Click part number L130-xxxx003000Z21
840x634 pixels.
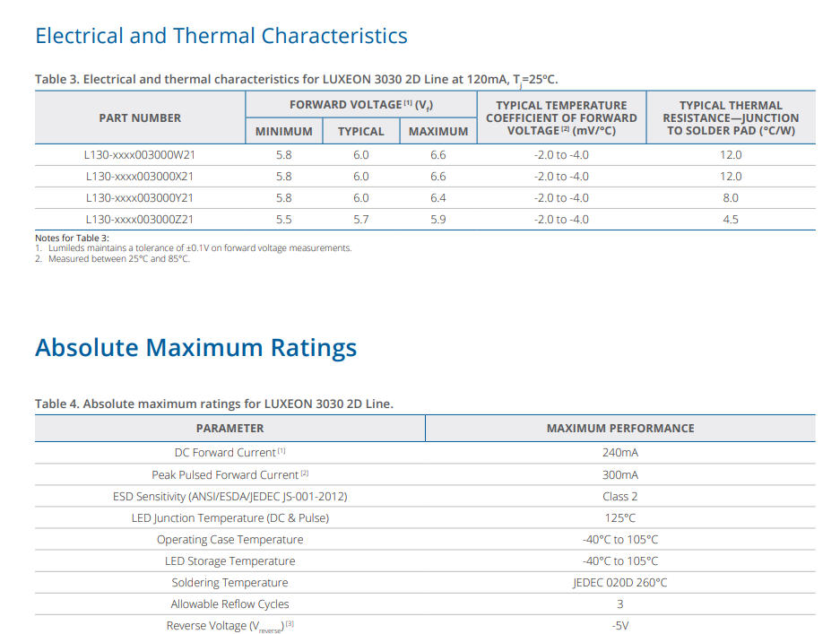[x=140, y=220]
